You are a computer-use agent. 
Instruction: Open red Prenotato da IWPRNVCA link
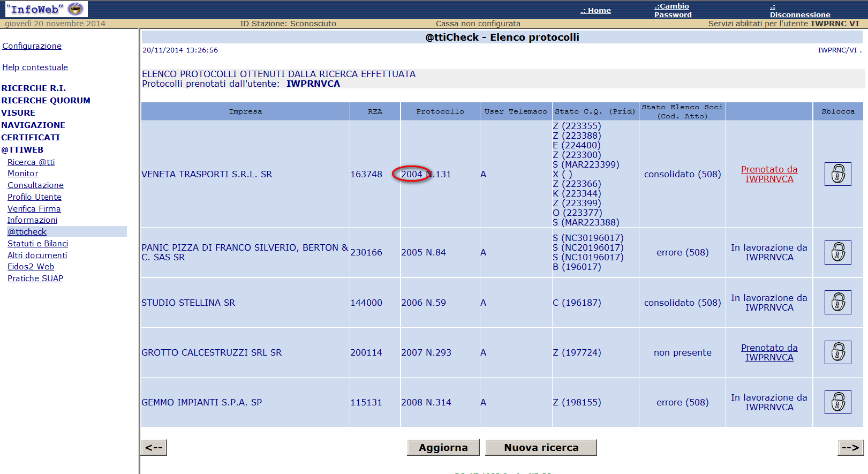point(769,174)
